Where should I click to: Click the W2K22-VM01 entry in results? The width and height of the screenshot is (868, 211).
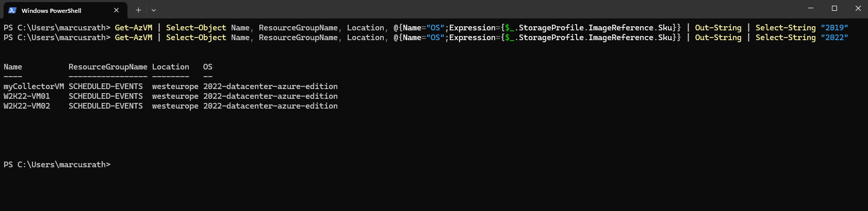coord(27,96)
